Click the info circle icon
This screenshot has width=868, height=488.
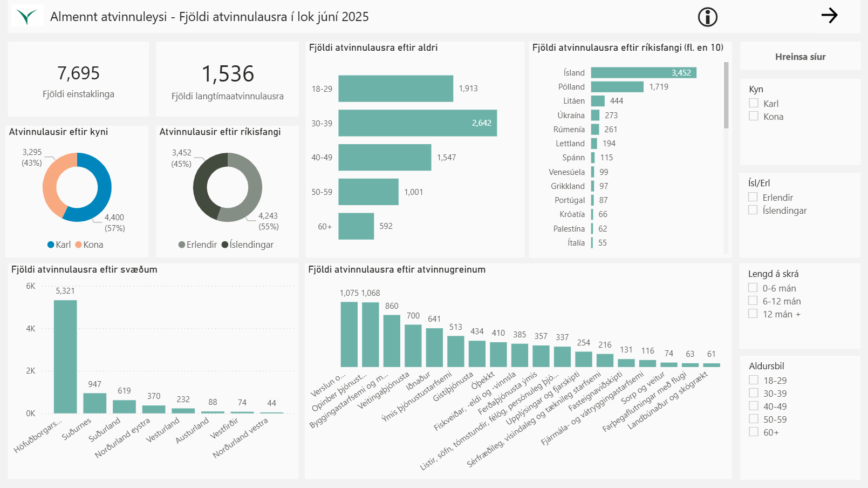[x=707, y=17]
